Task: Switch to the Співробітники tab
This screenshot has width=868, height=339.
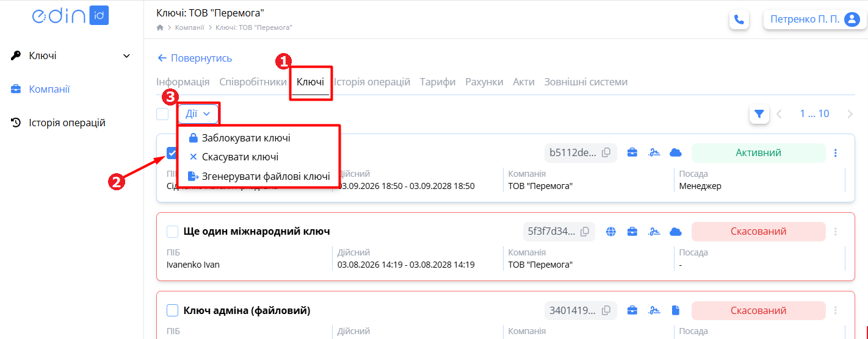Action: (253, 82)
